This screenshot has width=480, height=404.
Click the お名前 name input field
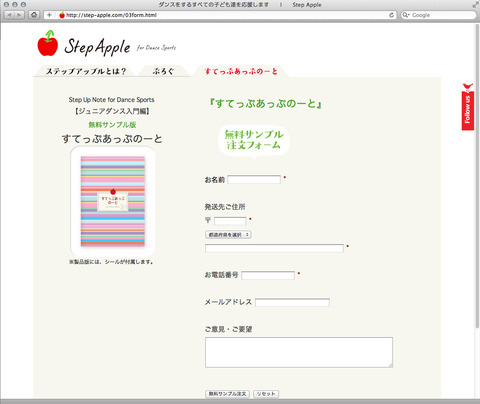[x=254, y=180]
